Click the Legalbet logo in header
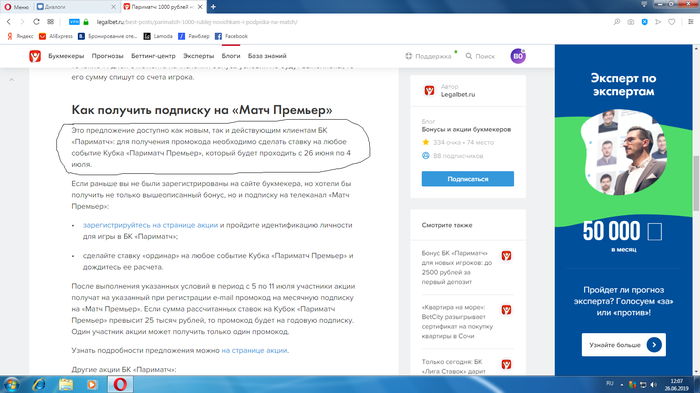The width and height of the screenshot is (700, 393). pos(35,56)
